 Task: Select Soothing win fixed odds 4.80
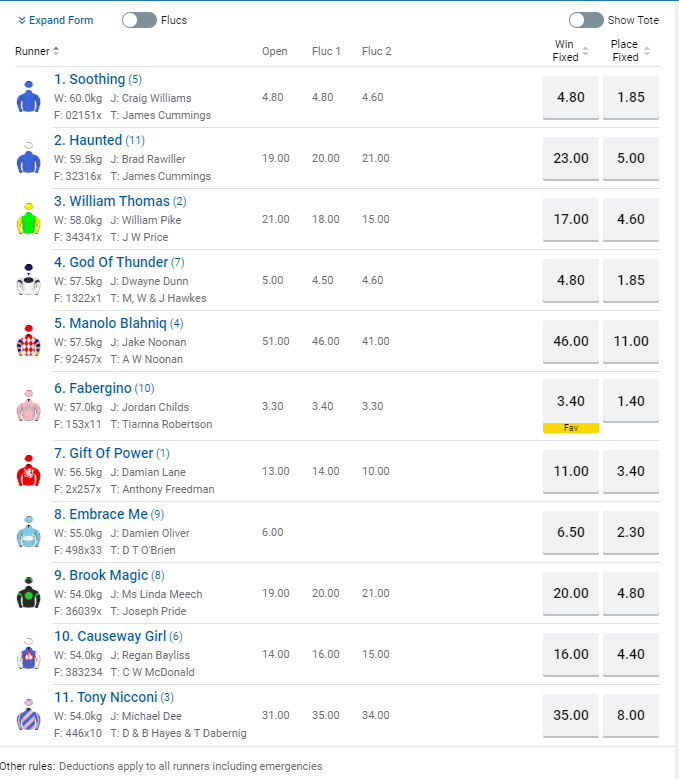[x=570, y=98]
